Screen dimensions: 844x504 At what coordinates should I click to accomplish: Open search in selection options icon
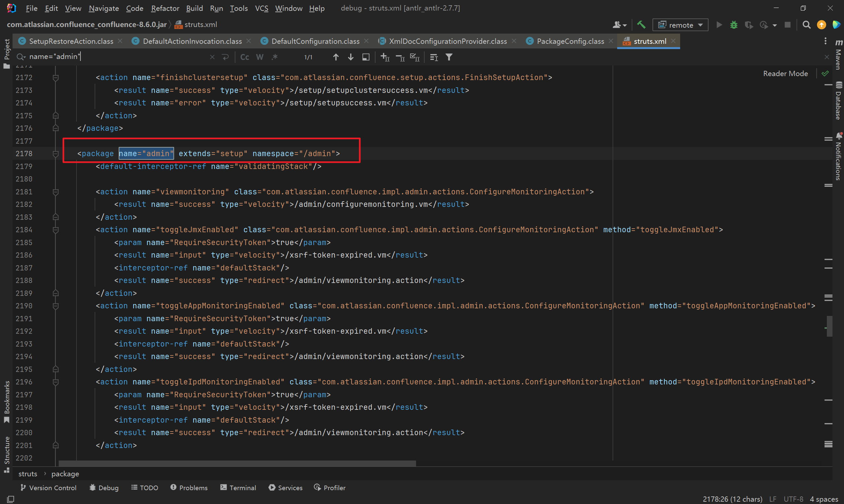(434, 57)
